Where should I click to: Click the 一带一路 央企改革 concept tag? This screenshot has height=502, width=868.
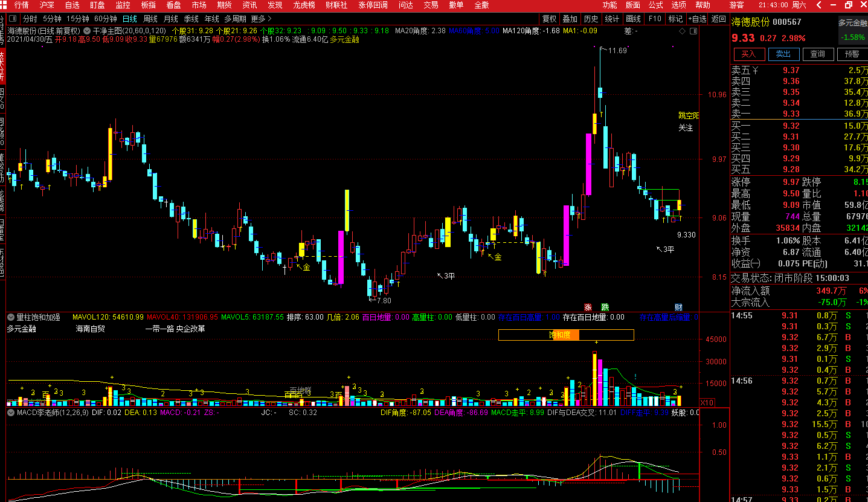[175, 329]
